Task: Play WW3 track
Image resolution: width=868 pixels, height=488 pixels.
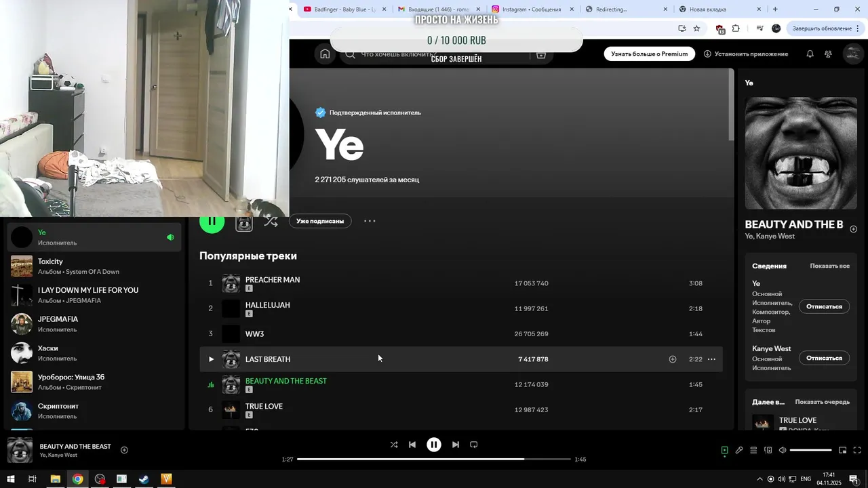Action: click(x=461, y=333)
